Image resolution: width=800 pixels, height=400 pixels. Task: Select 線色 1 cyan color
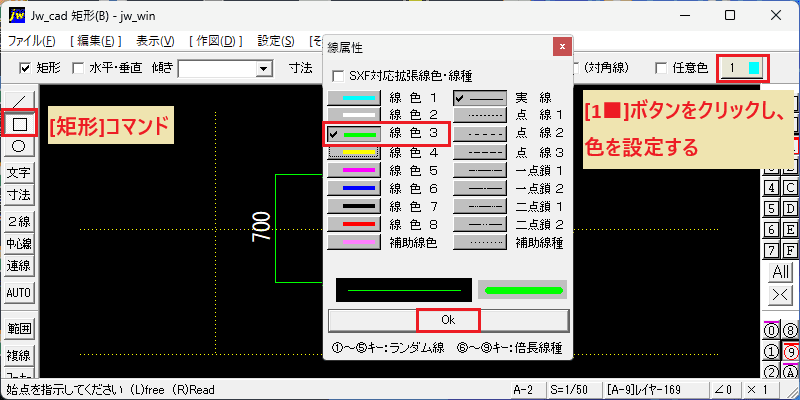pos(354,97)
